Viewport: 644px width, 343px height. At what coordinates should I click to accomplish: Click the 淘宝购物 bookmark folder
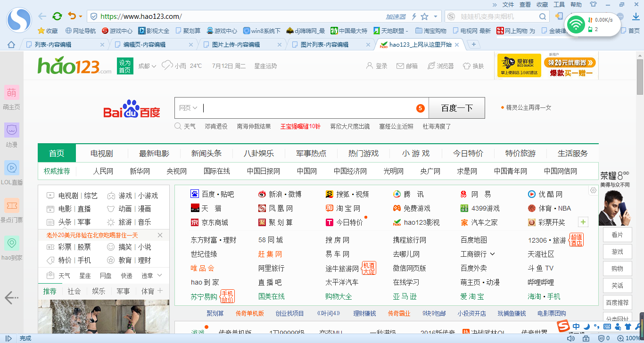pos(430,31)
